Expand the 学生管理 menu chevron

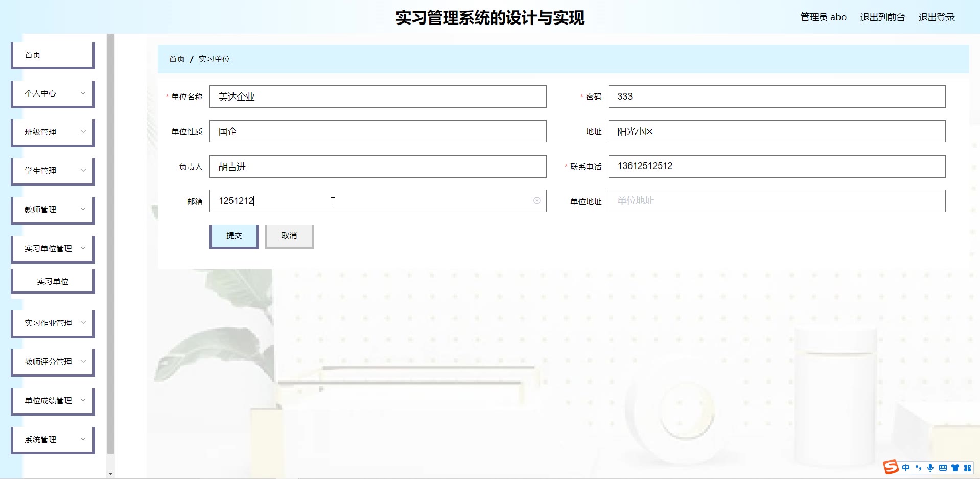pos(83,171)
